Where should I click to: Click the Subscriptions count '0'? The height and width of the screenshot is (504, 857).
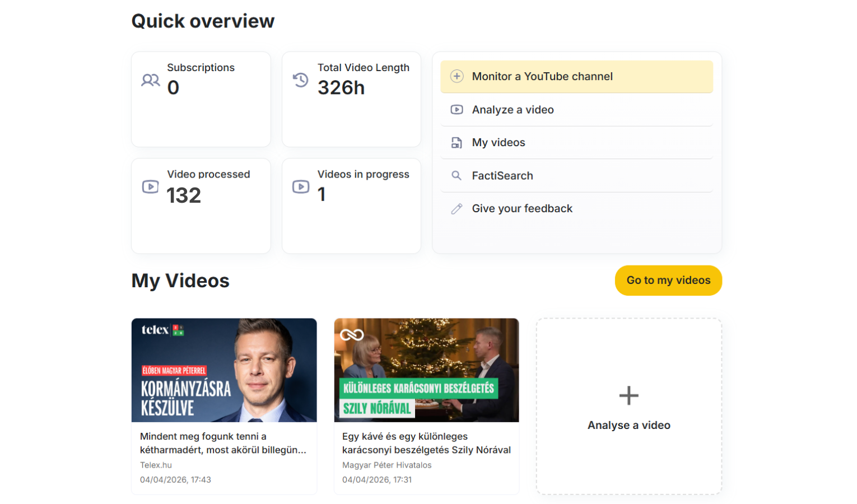(174, 88)
